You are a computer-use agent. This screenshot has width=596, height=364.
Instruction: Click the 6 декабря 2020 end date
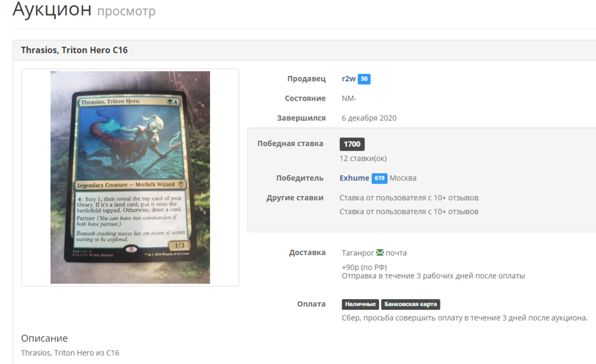pos(369,118)
